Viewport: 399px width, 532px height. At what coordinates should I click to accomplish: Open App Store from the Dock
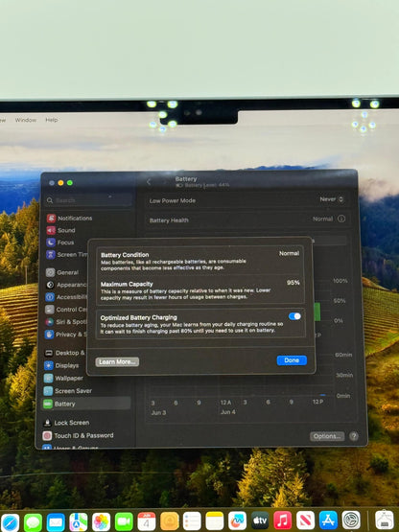click(x=328, y=520)
